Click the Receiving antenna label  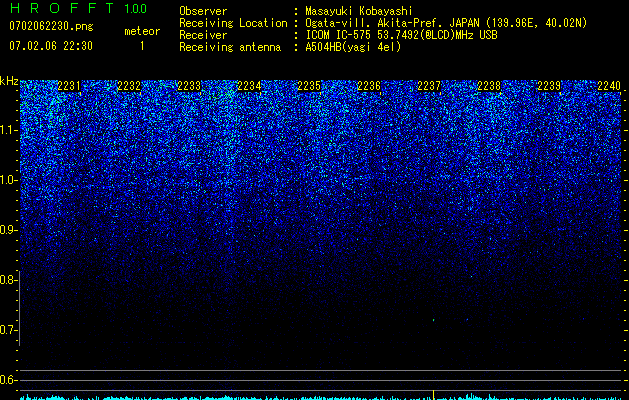pos(230,47)
